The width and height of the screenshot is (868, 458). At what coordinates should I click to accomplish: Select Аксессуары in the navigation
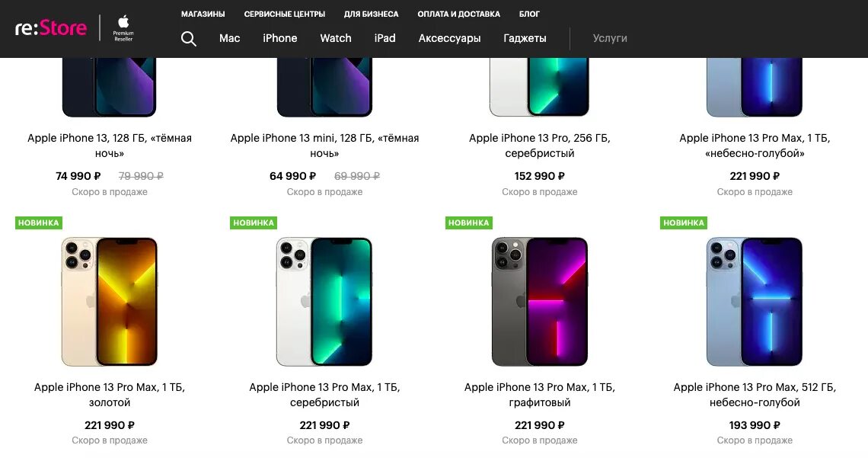click(449, 38)
